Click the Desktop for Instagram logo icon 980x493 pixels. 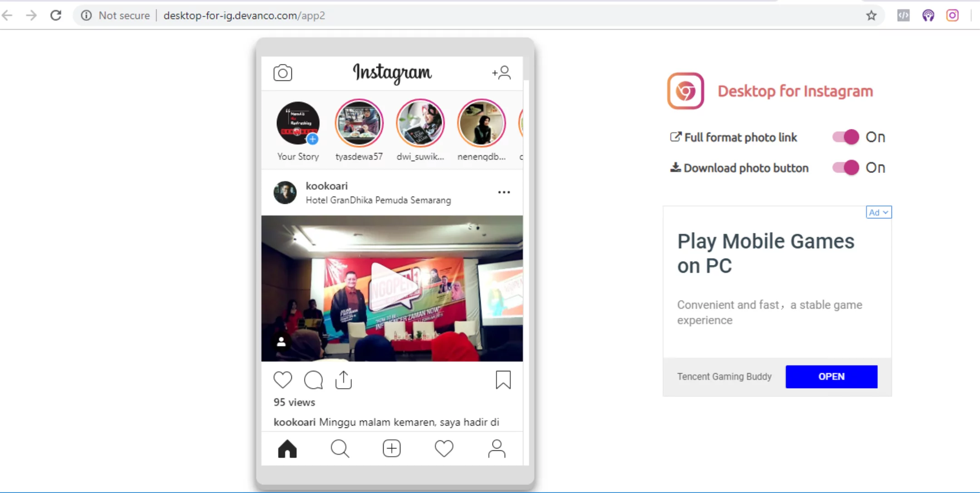(685, 91)
